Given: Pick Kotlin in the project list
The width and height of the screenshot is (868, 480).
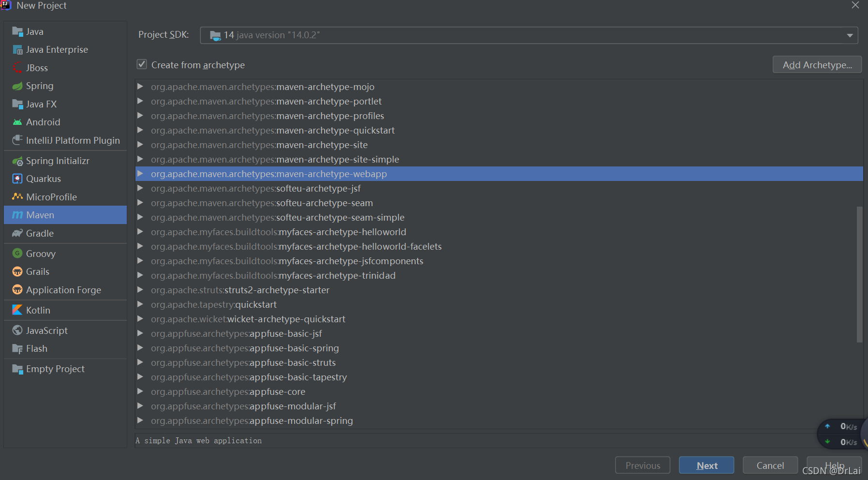Looking at the screenshot, I should [x=65, y=310].
